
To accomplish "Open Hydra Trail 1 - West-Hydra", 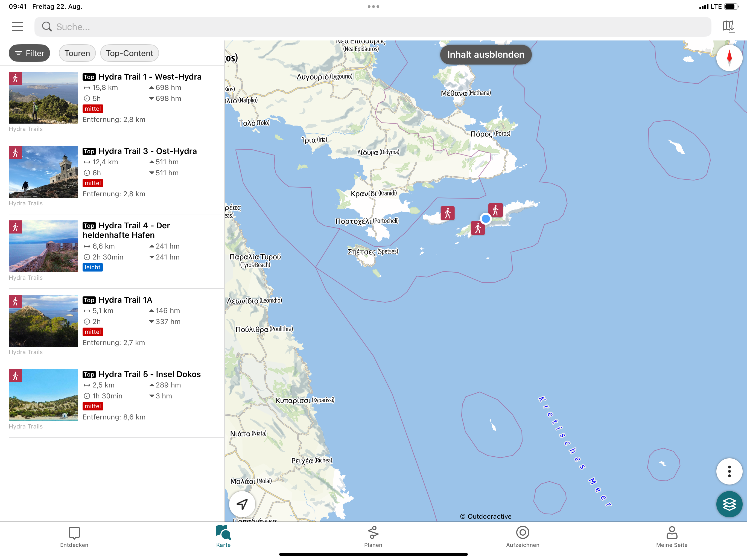I will [x=150, y=77].
